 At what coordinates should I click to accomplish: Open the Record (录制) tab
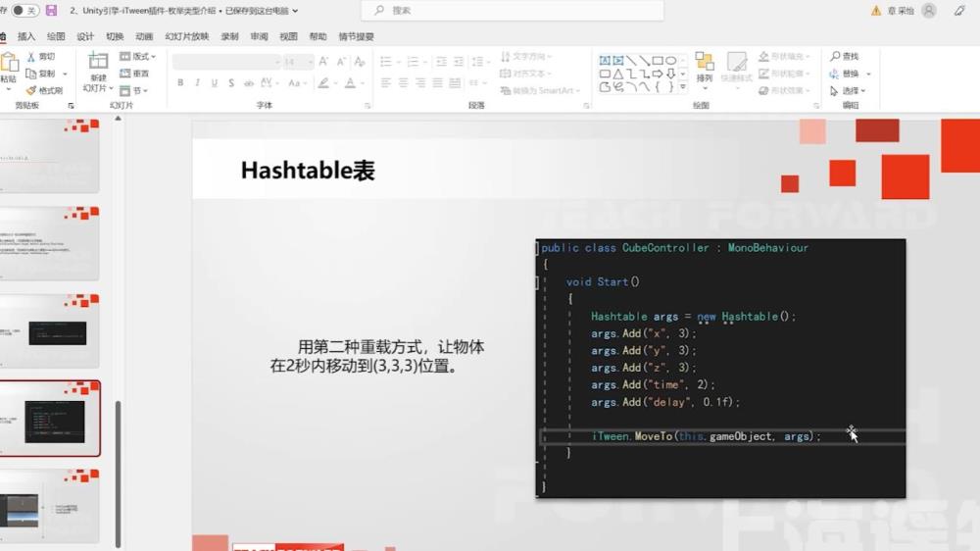pyautogui.click(x=229, y=36)
